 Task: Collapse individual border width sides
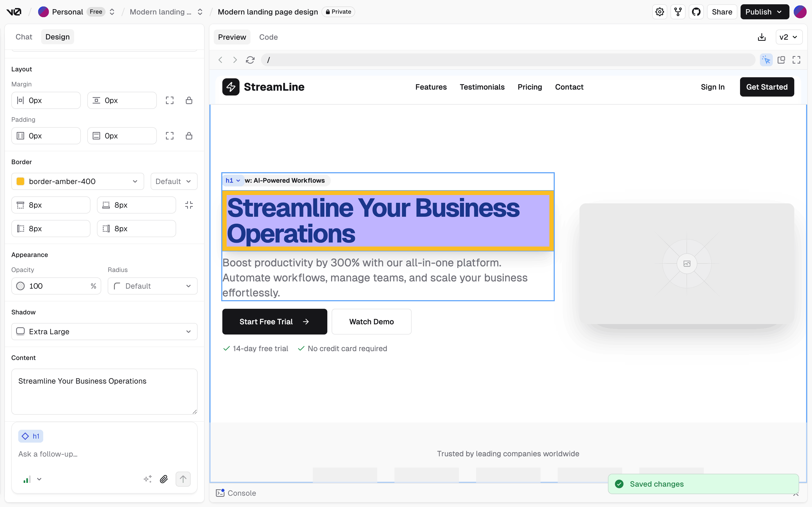point(189,205)
